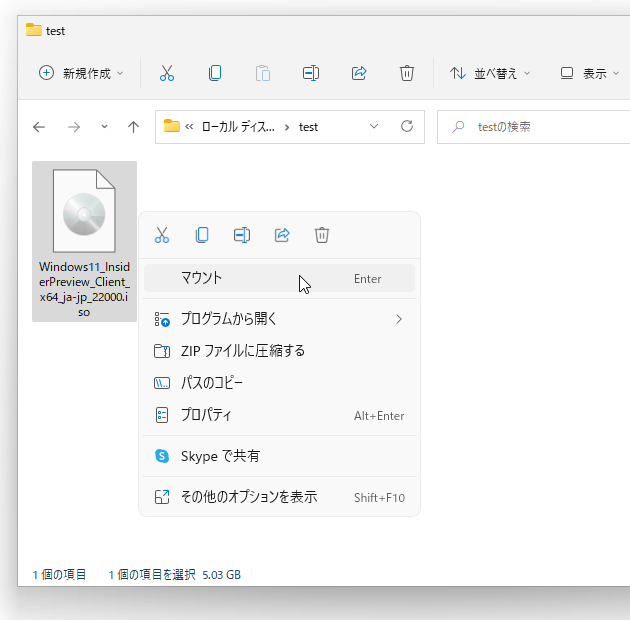The image size is (630, 620).
Task: Click the Cut icon in the top toolbar
Action: pyautogui.click(x=167, y=73)
